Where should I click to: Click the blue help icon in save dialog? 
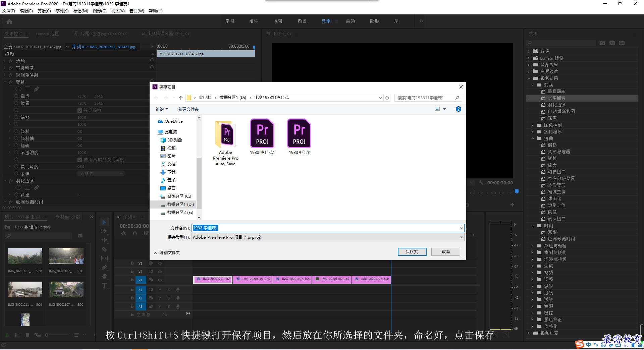click(459, 109)
